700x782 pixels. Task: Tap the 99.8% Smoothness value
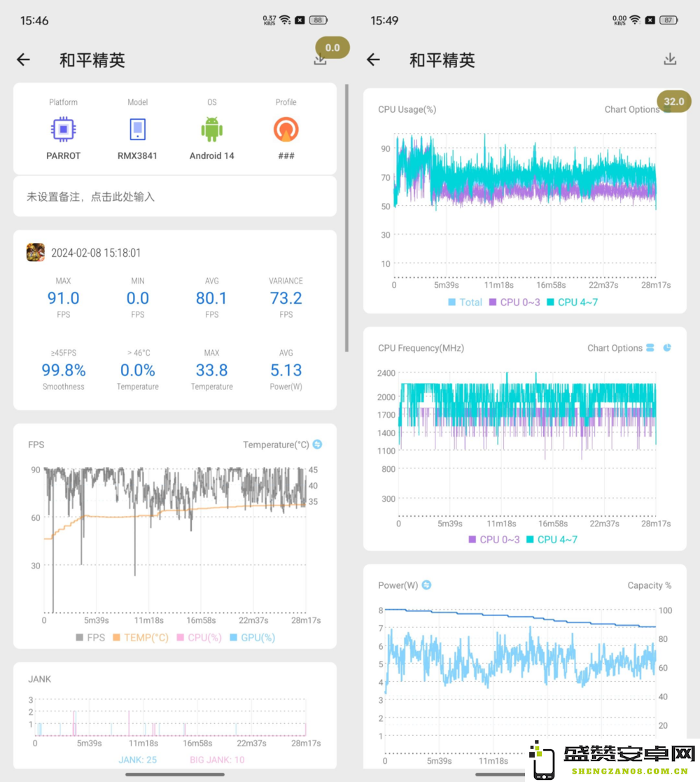click(63, 370)
